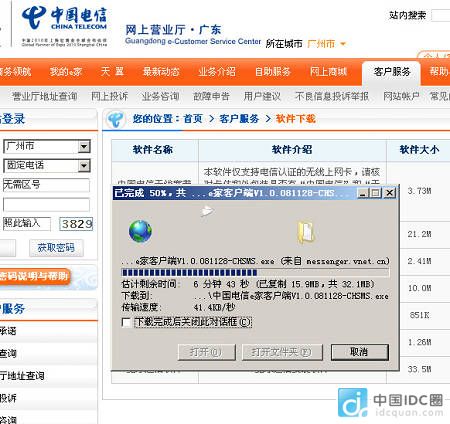Expand the 广州市 login city dropdown
450x424 pixels.
pyautogui.click(x=84, y=146)
